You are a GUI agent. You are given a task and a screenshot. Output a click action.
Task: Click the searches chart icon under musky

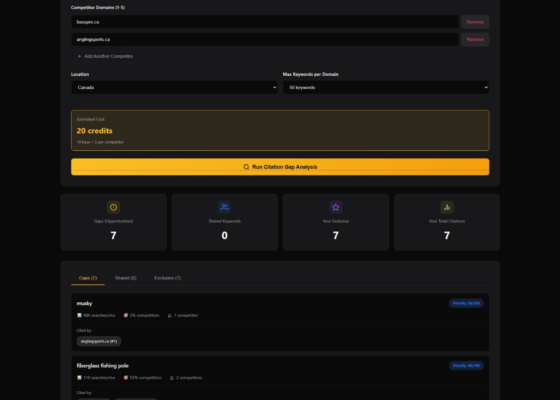click(79, 315)
